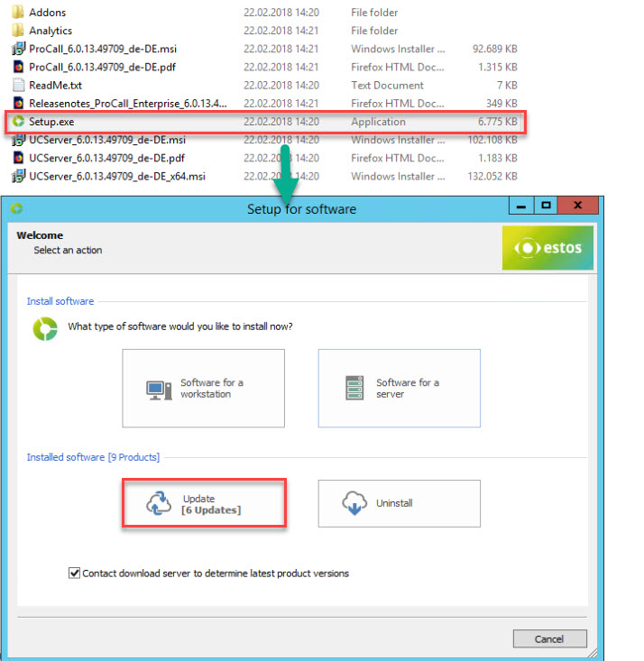644x661 pixels.
Task: Click the Update arrows icon
Action: point(160,504)
